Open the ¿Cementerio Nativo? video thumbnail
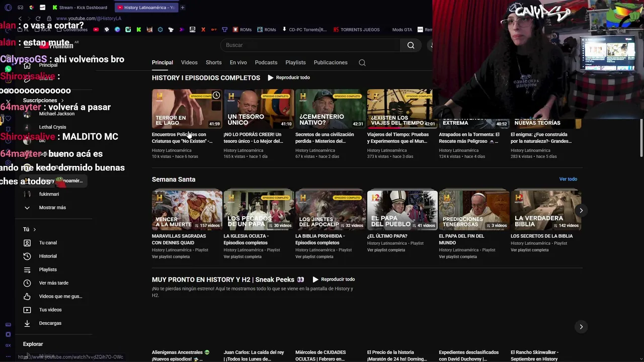The height and width of the screenshot is (362, 644). click(331, 109)
